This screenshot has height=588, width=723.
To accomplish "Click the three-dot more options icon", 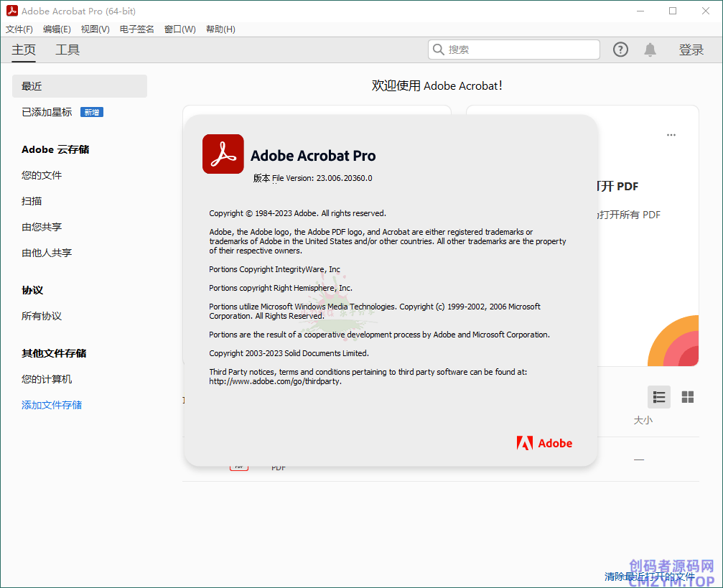I will point(671,135).
